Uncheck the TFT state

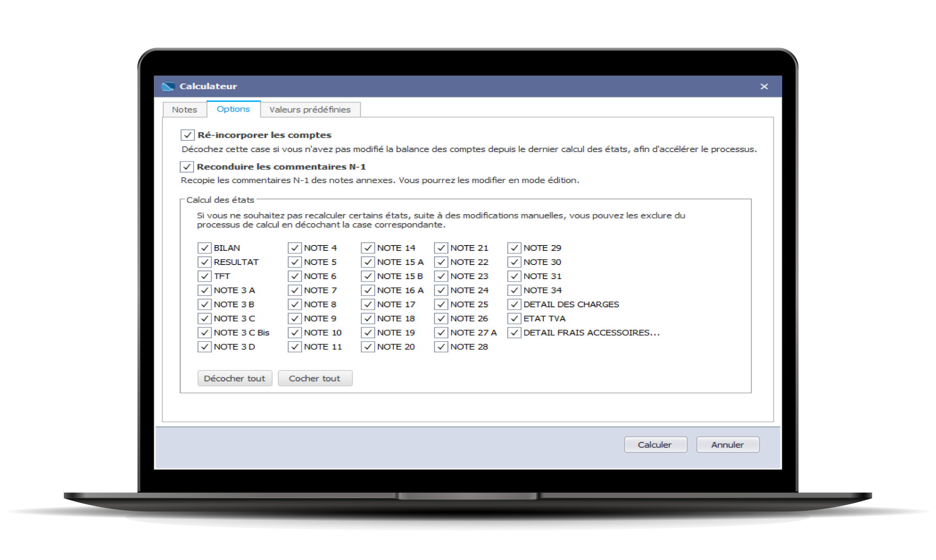[x=205, y=276]
